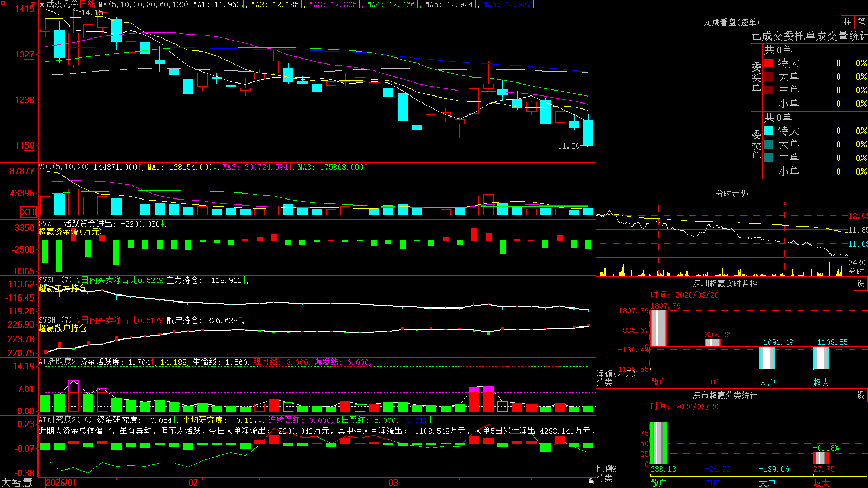Click the 中户 bar showing 392.26

click(713, 343)
